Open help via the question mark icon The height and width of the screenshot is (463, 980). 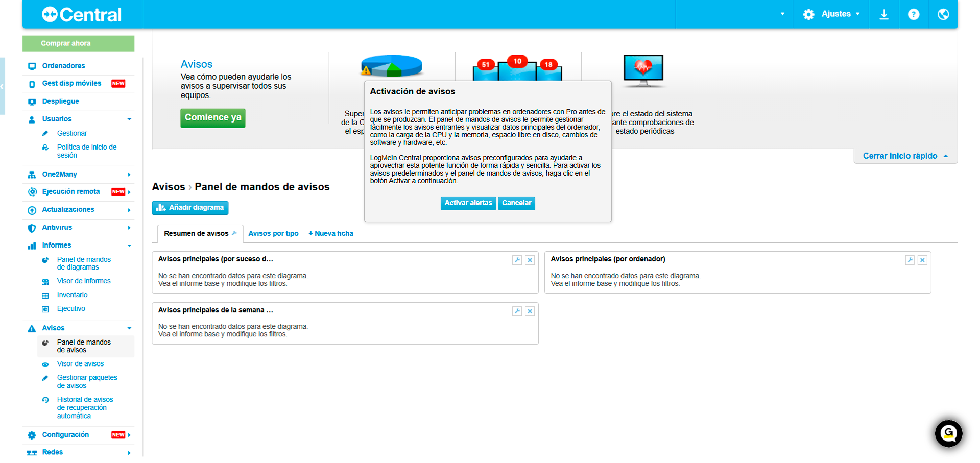coord(914,14)
